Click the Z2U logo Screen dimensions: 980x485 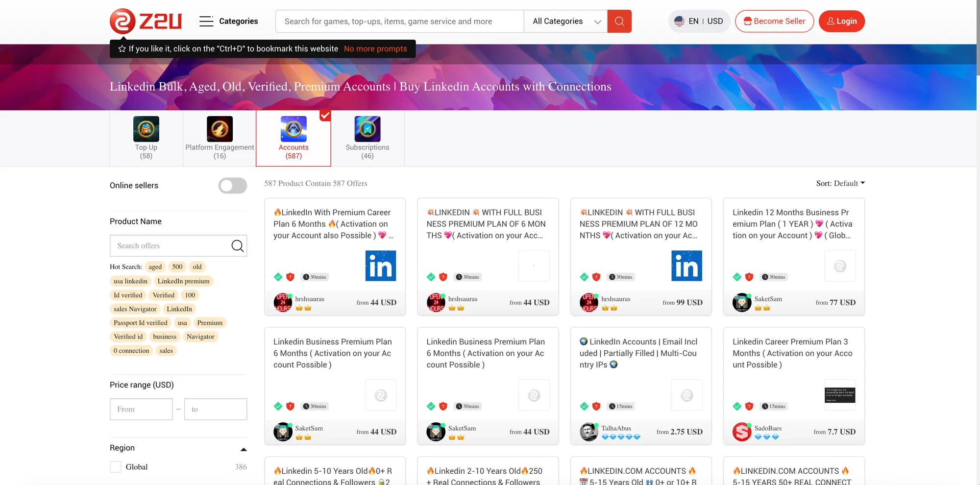[x=146, y=21]
